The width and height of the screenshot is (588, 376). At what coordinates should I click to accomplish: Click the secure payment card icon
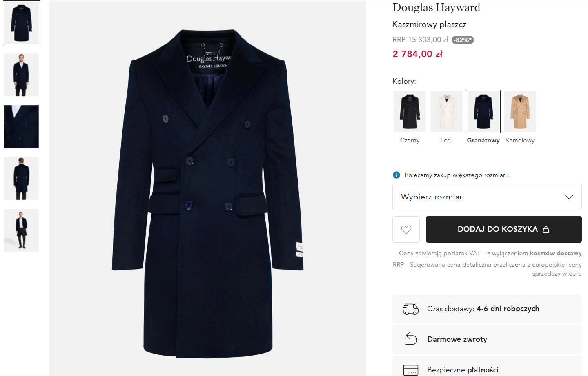tap(410, 370)
